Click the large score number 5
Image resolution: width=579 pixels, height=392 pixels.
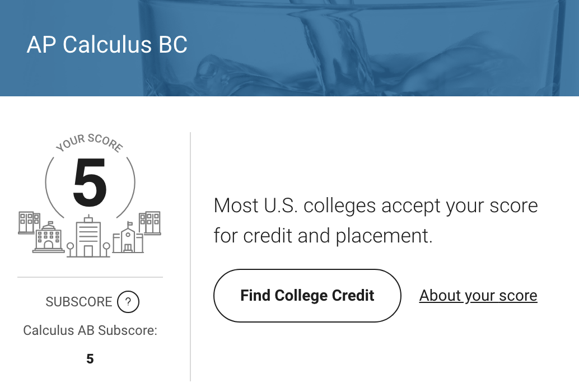(x=90, y=183)
